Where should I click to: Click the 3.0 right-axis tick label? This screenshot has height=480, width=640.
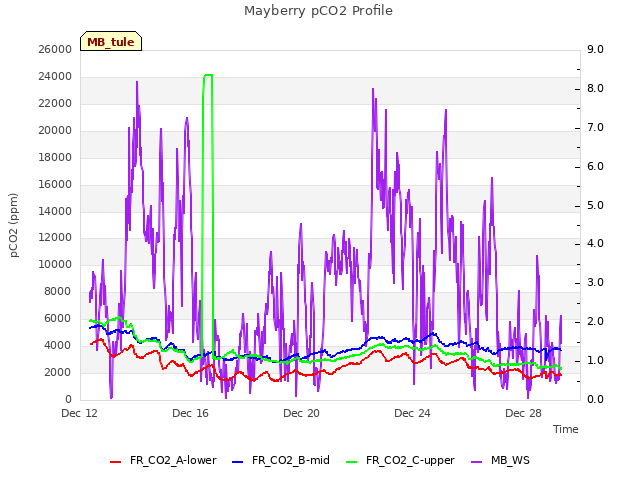click(595, 282)
